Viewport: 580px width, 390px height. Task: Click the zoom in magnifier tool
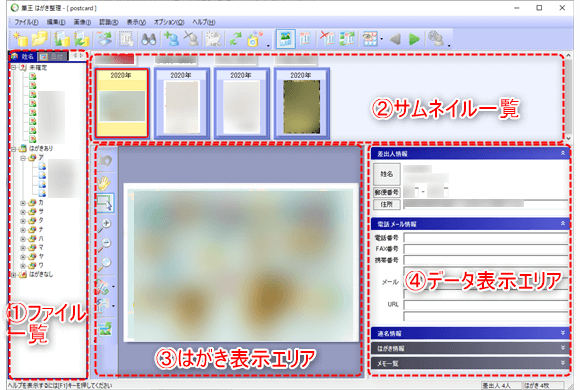click(x=105, y=225)
